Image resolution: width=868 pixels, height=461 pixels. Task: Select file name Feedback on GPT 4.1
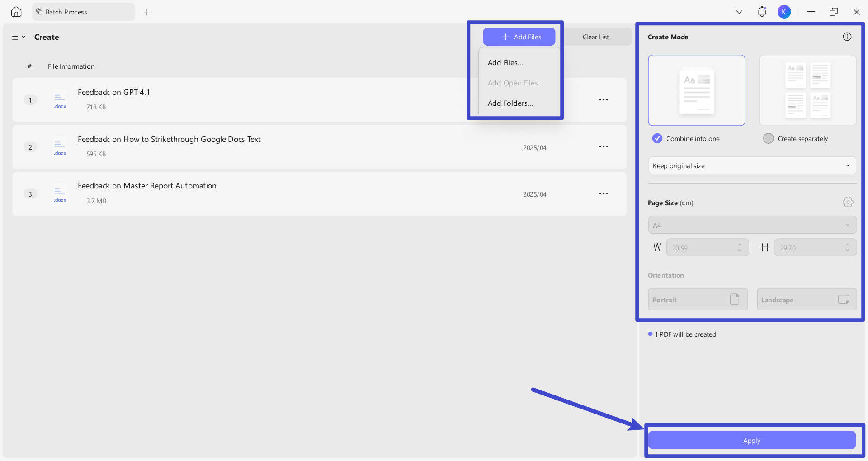(113, 92)
